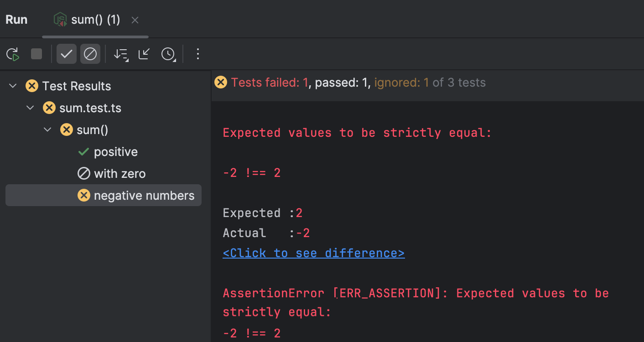Click the failed status icon in summary bar
Image resolution: width=644 pixels, height=342 pixels.
221,82
